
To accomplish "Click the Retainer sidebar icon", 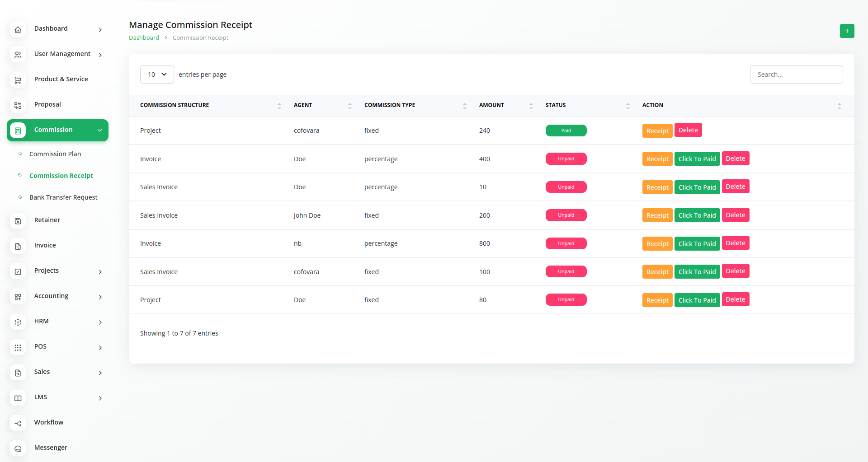I will 18,221.
